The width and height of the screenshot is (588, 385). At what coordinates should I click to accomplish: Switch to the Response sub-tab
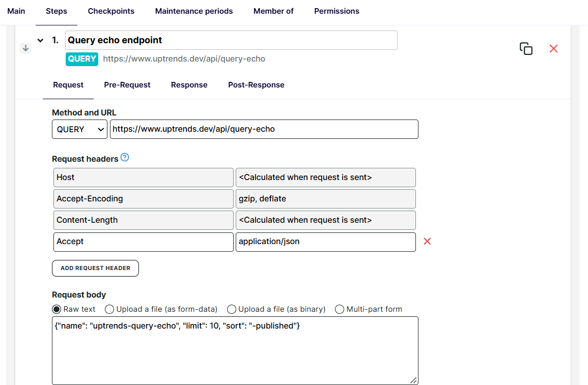click(189, 85)
